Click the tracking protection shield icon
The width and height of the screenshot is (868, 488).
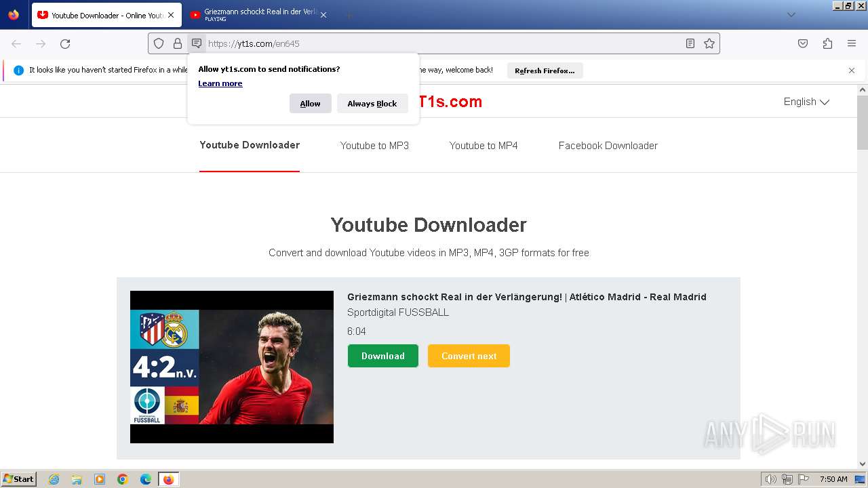pos(159,43)
